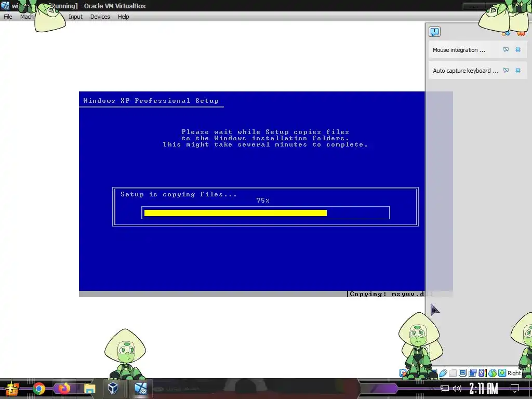Open the File menu

pyautogui.click(x=8, y=17)
